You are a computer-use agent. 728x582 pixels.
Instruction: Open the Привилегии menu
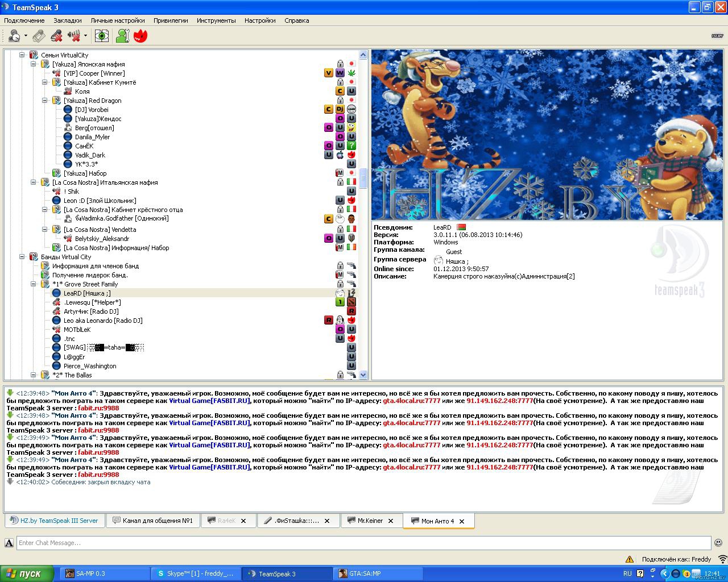[x=171, y=20]
